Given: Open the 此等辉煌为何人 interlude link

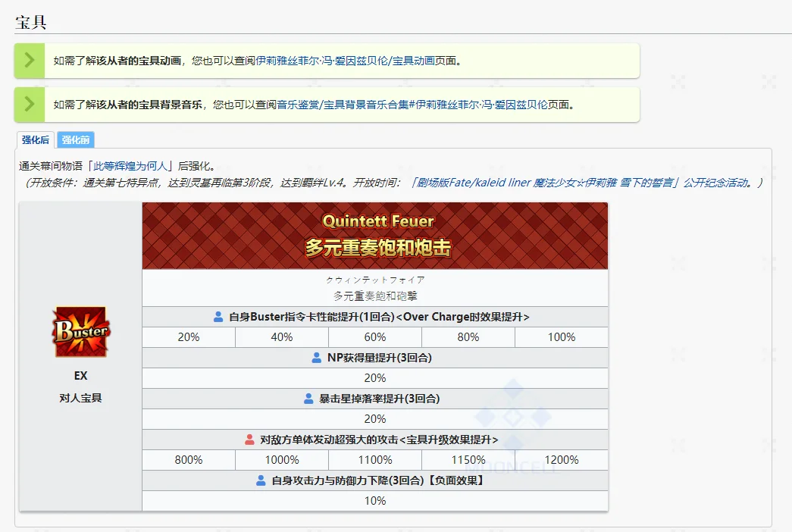Looking at the screenshot, I should point(130,166).
